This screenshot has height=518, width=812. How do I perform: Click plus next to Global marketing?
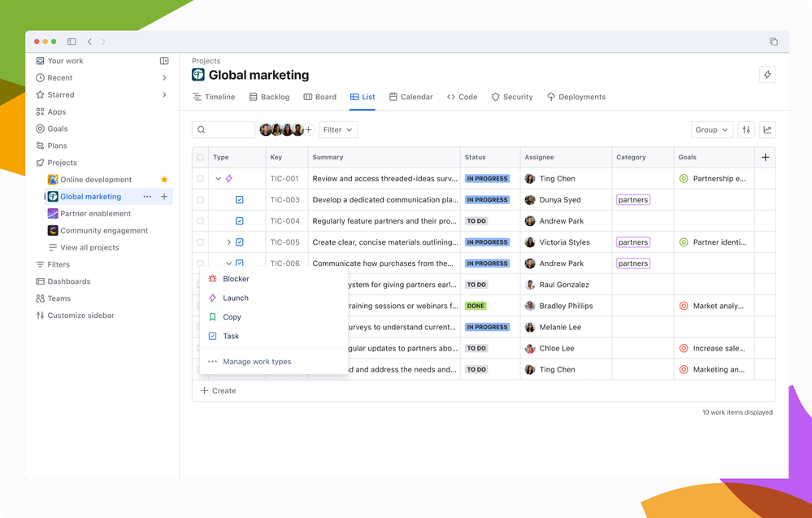point(164,197)
